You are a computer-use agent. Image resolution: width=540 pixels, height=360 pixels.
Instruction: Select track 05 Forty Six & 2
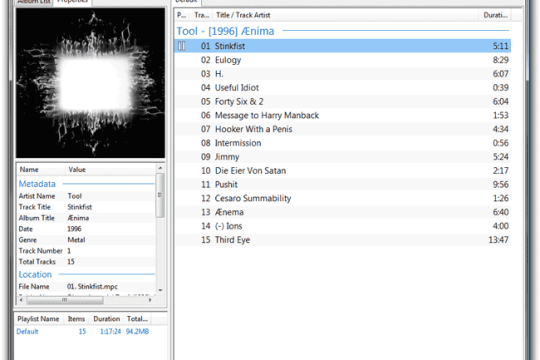343,101
